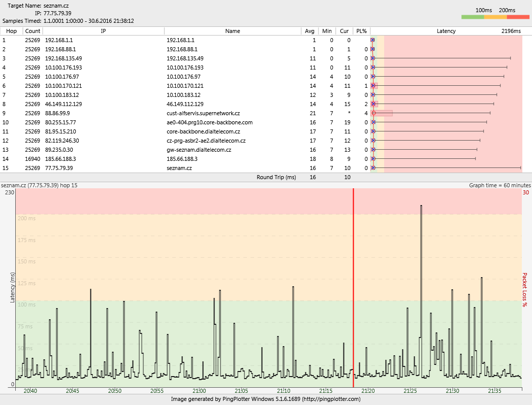Click the Name column header
Viewport: 532px width, 405px height.
[232, 31]
